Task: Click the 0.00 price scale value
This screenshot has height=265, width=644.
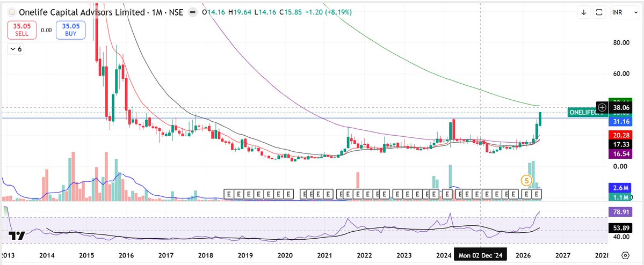Action: [621, 166]
